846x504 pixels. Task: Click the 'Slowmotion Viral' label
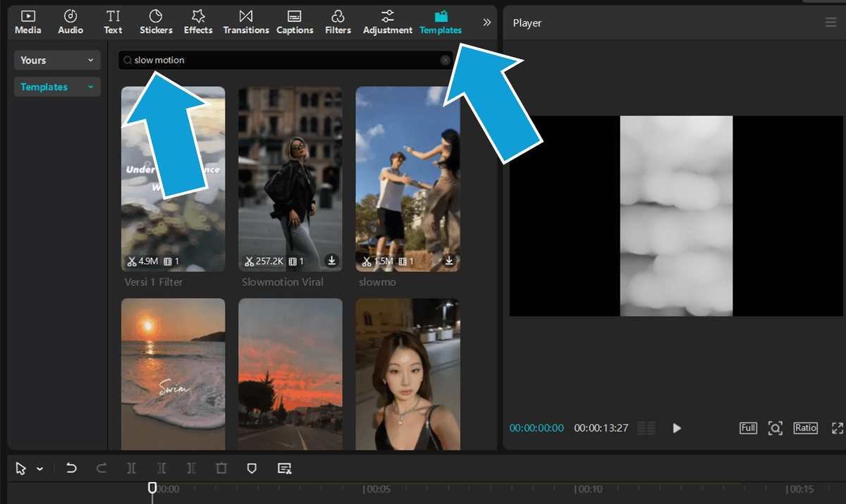283,282
